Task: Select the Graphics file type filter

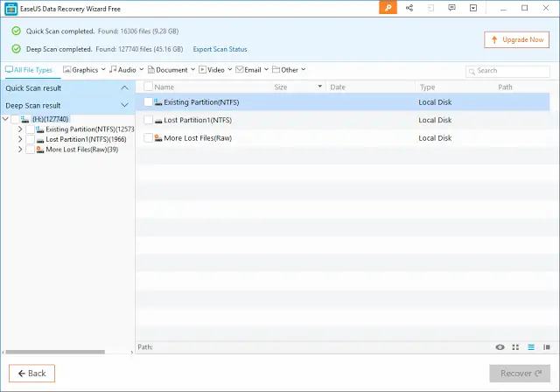Action: (x=80, y=70)
